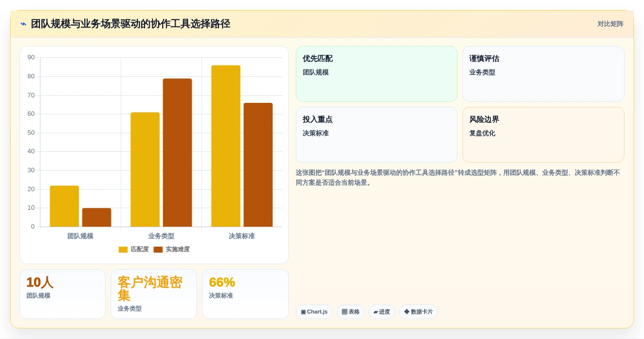
Task: Click the 10人 team size stat card
Action: click(62, 294)
